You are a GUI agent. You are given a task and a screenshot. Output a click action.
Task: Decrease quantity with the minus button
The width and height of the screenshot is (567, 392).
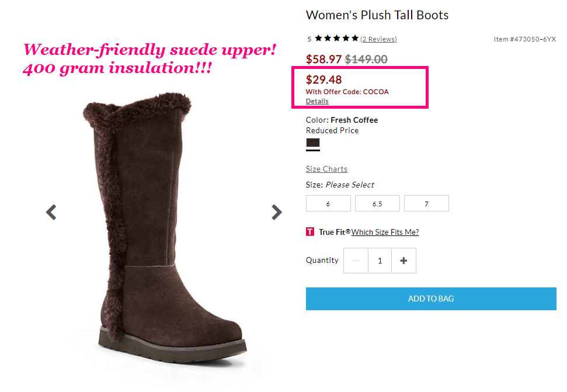coord(356,261)
